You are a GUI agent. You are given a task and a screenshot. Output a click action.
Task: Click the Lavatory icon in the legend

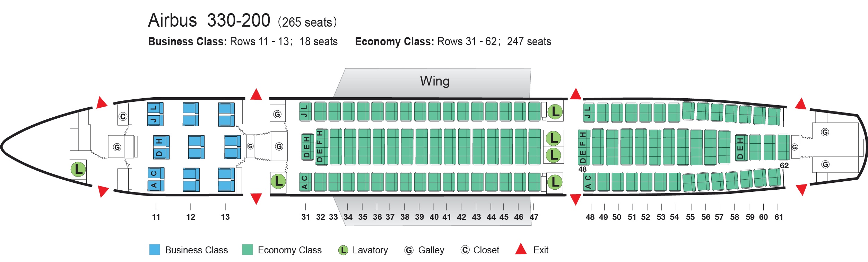click(343, 250)
